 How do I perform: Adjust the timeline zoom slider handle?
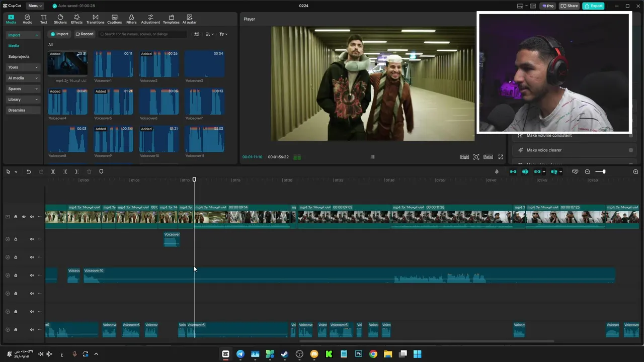604,172
